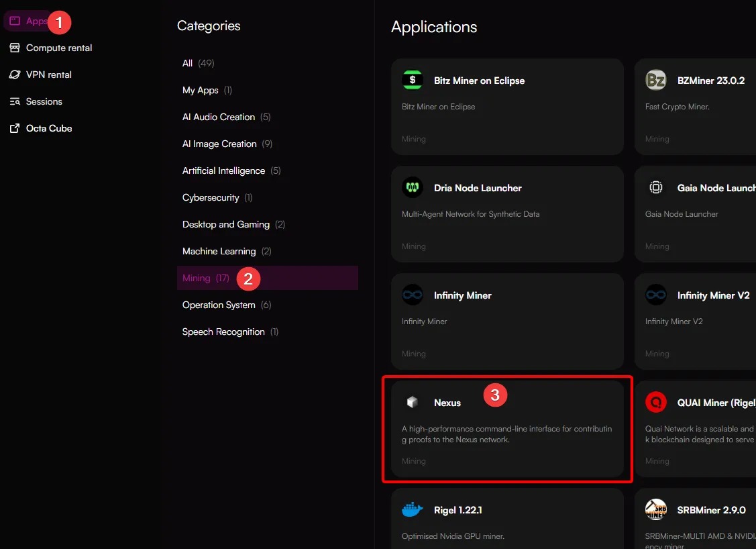This screenshot has width=756, height=549.
Task: Click Nexus description about contributing proofs
Action: coord(506,434)
